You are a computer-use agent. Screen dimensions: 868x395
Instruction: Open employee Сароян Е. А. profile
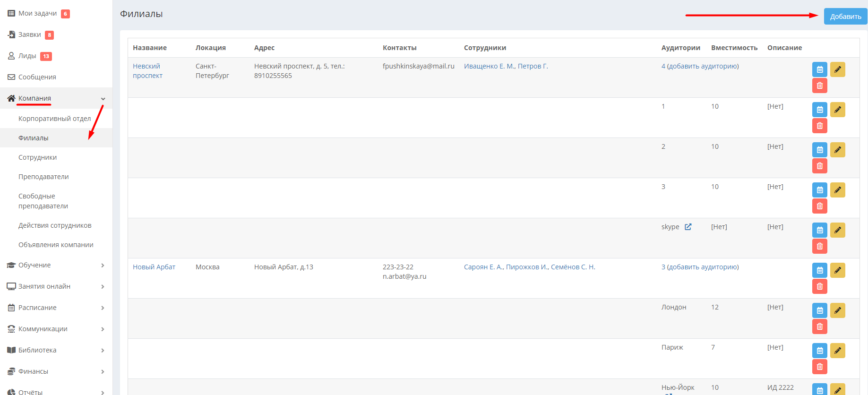(483, 267)
